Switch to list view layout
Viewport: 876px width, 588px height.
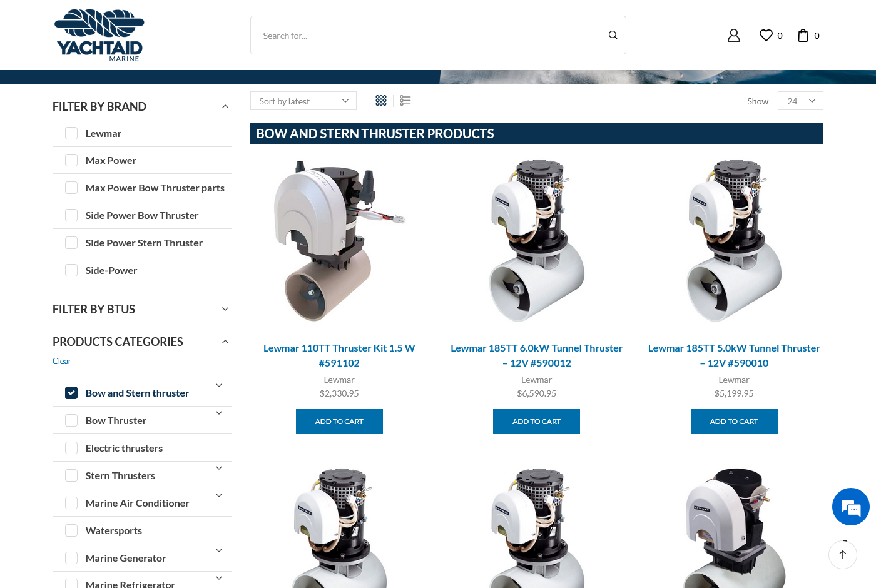pyautogui.click(x=405, y=101)
